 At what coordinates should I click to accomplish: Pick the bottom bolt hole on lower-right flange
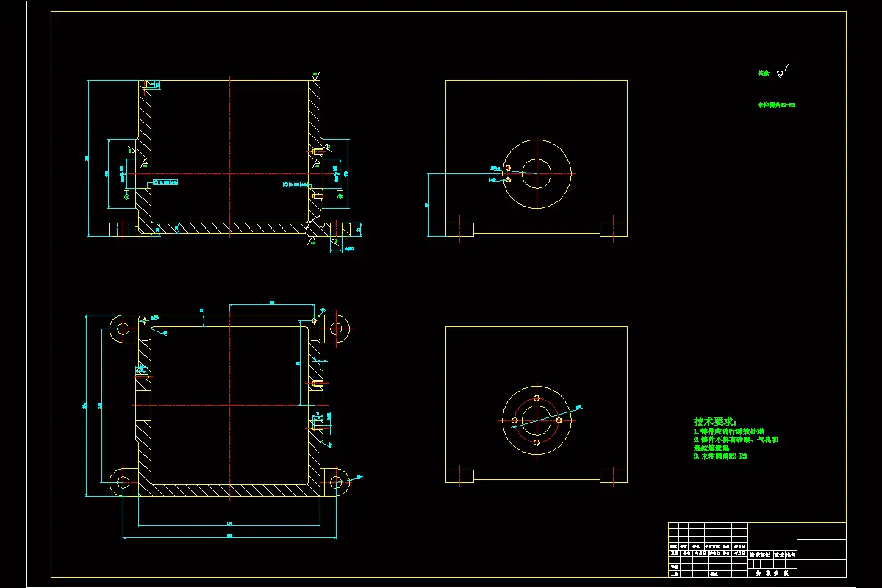tap(537, 442)
